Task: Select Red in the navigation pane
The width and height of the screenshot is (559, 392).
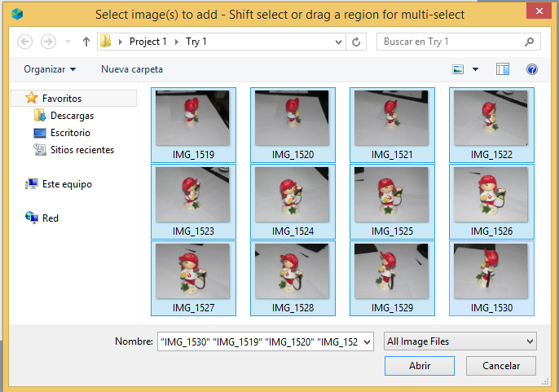Action: tap(50, 218)
